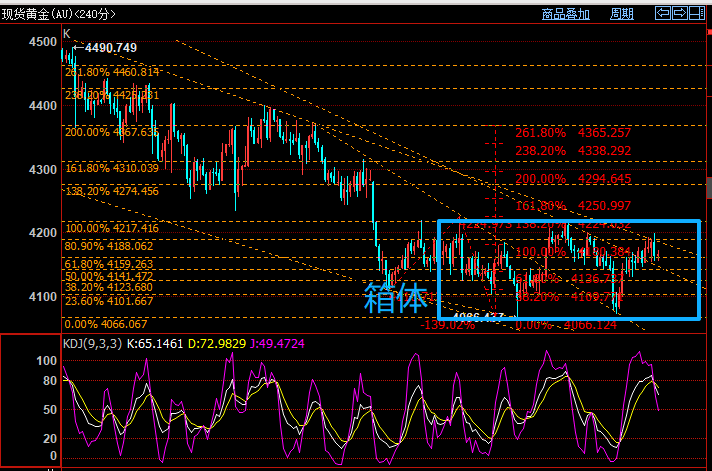Click the right arrow navigation icon

coord(680,13)
